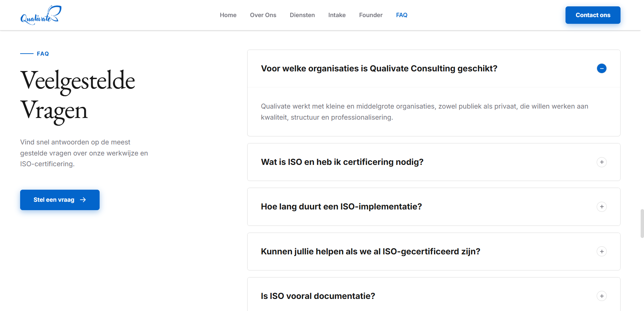The height and width of the screenshot is (311, 644).
Task: Click plus icon beside 'Hoe lang duurt' question
Action: point(601,207)
